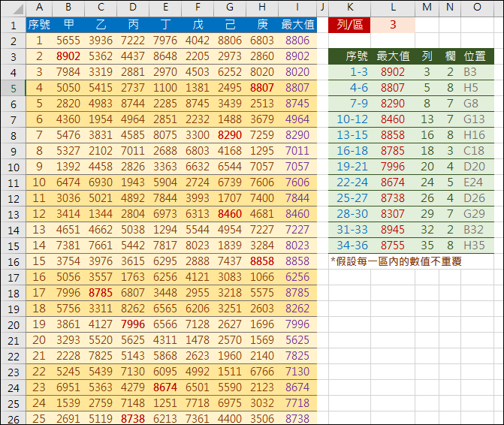Click cell with value 1100
This screenshot has height=425, width=504.
pyautogui.click(x=165, y=88)
